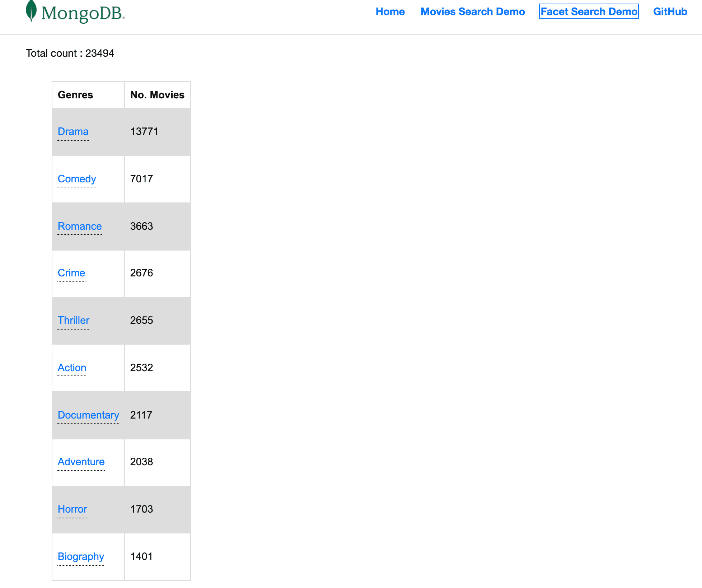Click the Drama genre link
The height and width of the screenshot is (588, 702).
72,131
